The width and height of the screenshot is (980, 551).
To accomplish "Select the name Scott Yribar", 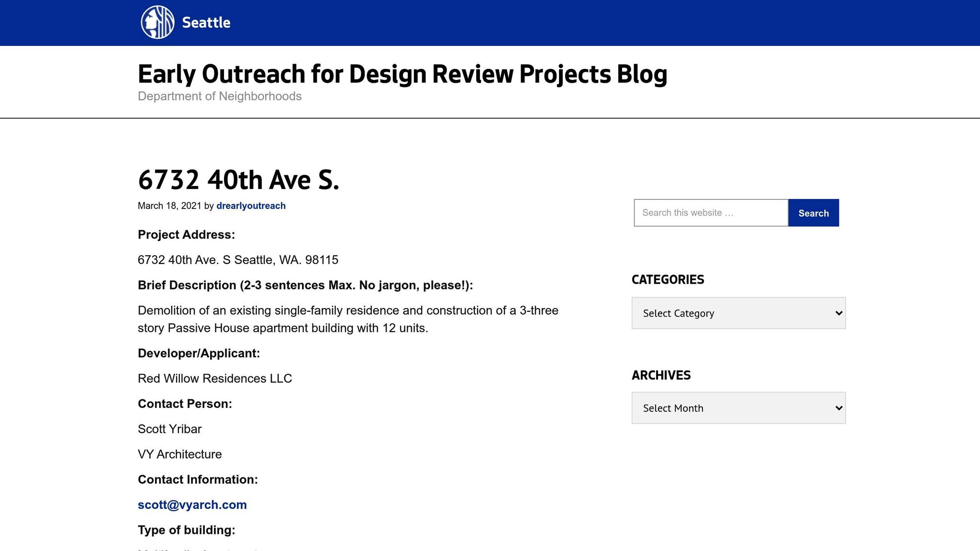I will point(169,429).
